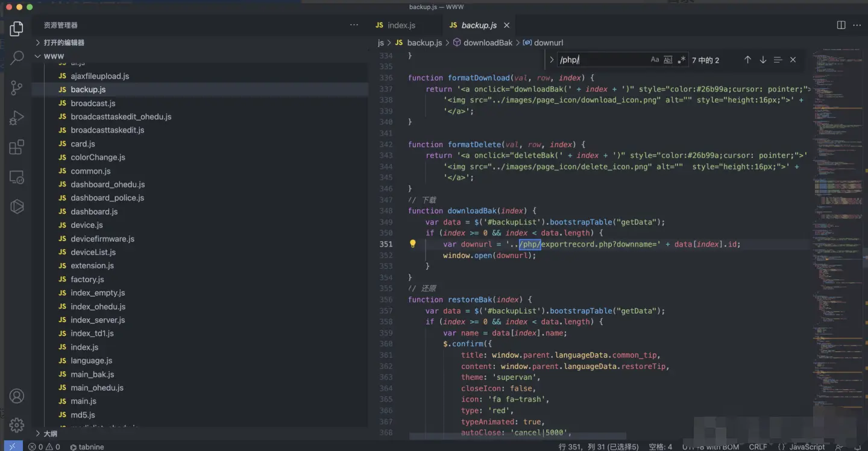Close the backup.js tab

pos(506,25)
